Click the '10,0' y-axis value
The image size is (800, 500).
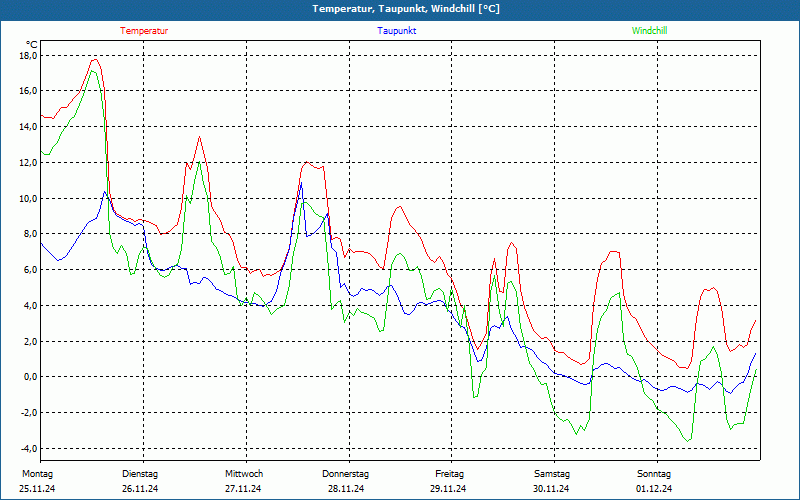click(28, 198)
